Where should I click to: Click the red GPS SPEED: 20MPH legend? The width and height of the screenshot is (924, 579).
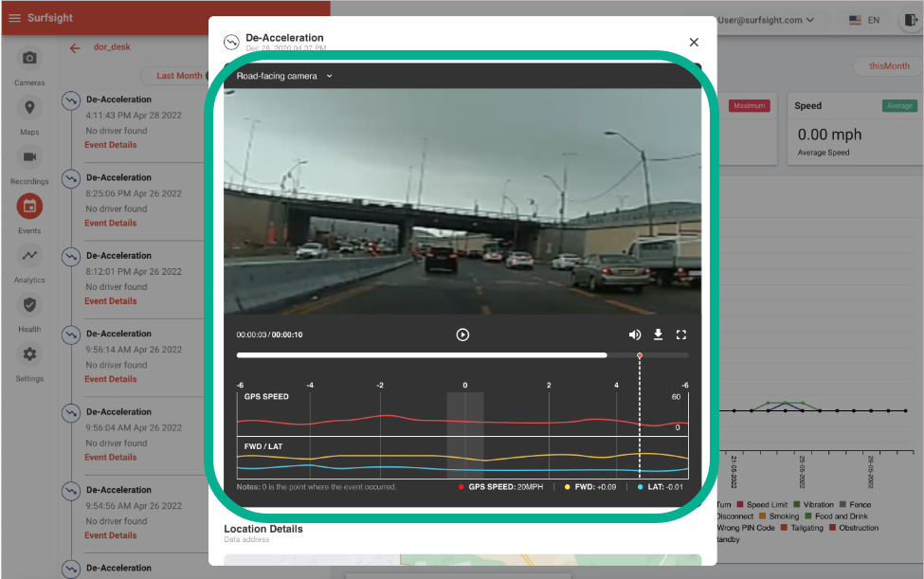tap(501, 487)
